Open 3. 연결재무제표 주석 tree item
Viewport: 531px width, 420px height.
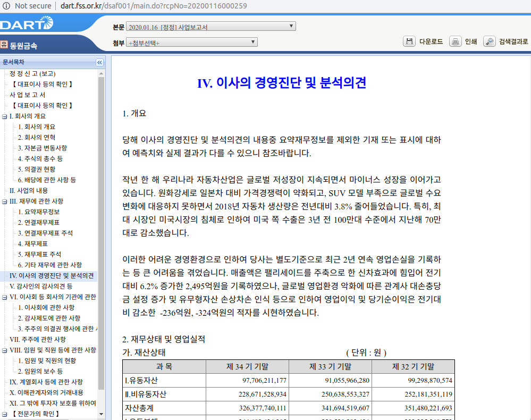pyautogui.click(x=45, y=233)
